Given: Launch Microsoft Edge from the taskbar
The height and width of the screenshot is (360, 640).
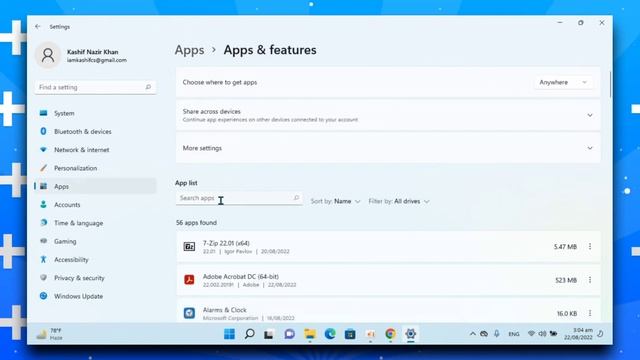Looking at the screenshot, I should pos(330,334).
